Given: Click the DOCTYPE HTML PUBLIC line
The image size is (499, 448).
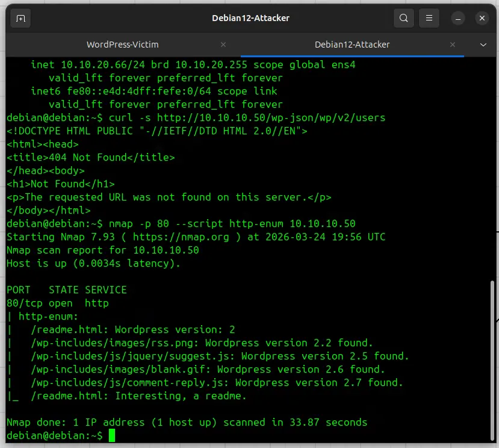Looking at the screenshot, I should click(x=157, y=131).
